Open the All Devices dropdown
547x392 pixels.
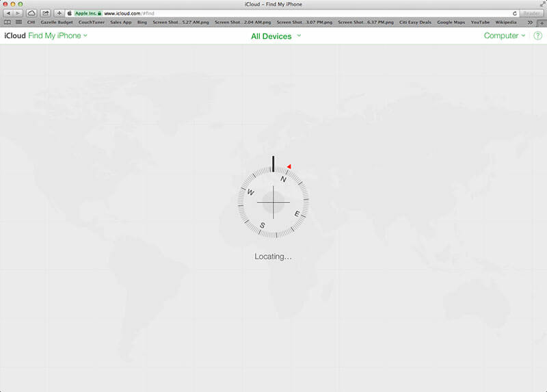276,36
